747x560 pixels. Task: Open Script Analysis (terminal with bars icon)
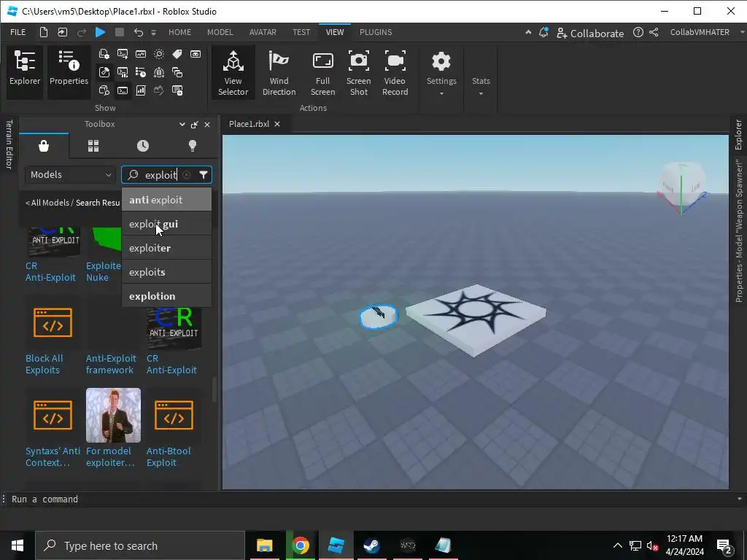click(x=123, y=72)
